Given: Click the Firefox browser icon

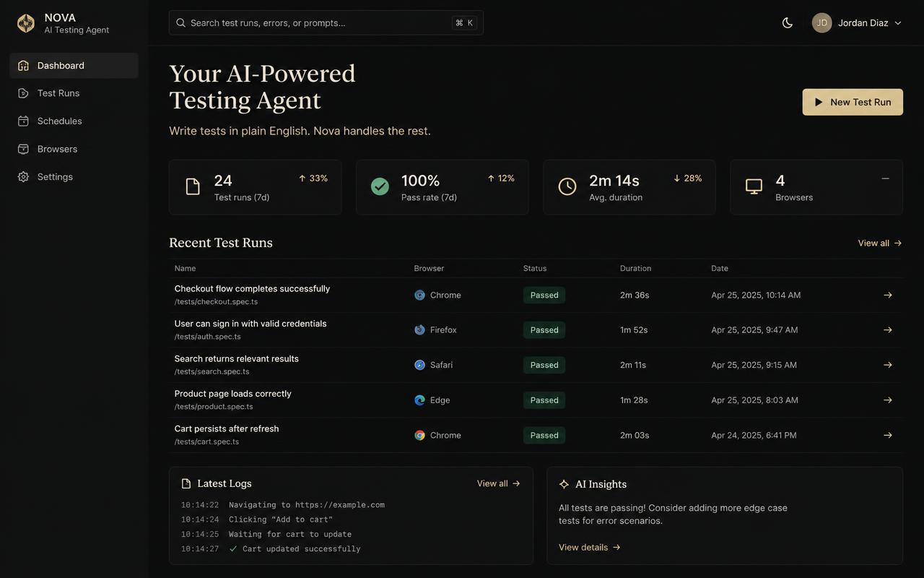Looking at the screenshot, I should point(419,330).
